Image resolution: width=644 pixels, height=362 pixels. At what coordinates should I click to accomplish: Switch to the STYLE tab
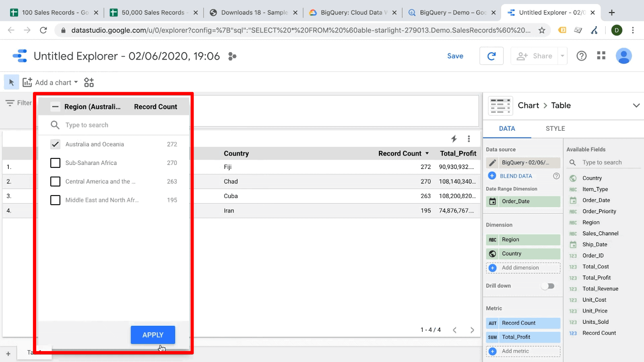[555, 128]
